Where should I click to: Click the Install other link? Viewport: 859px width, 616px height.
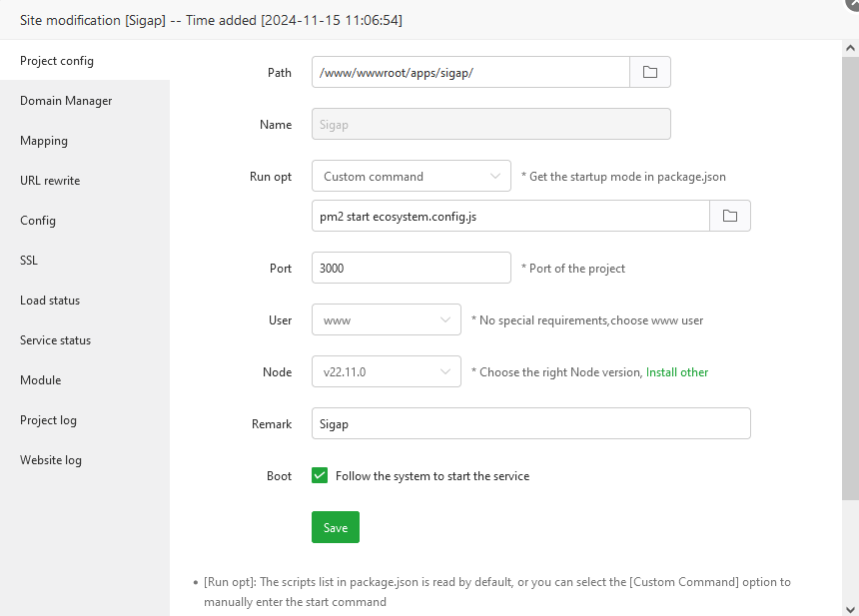pyautogui.click(x=677, y=372)
